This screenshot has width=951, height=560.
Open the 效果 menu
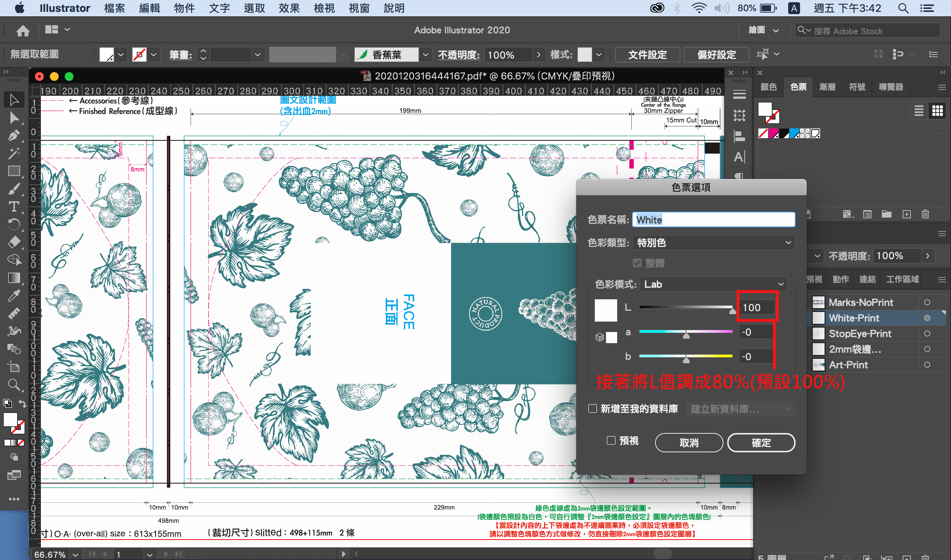289,8
